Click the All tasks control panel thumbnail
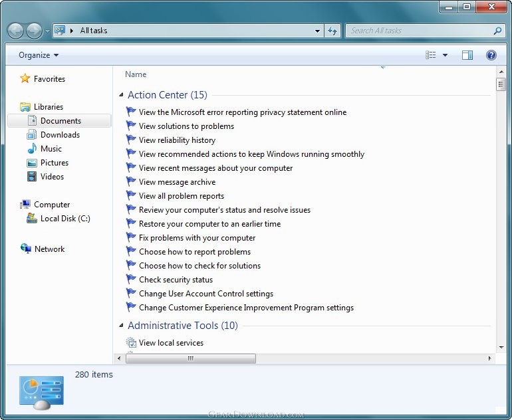The image size is (512, 420). 41,393
